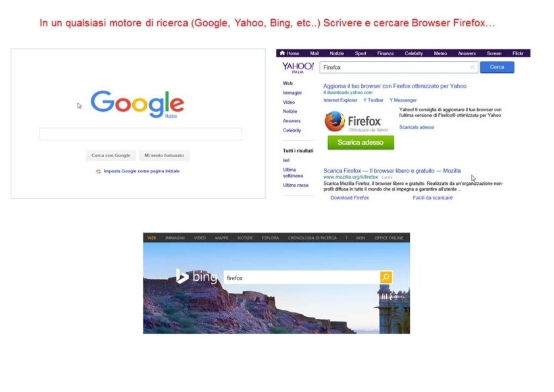The height and width of the screenshot is (392, 554).
Task: Click the Google search input field
Action: point(140,134)
